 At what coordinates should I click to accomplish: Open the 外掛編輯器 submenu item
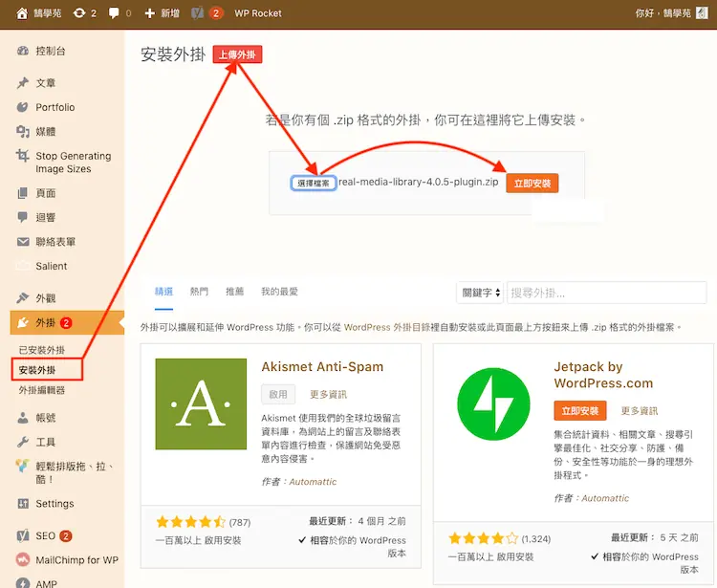(42, 390)
